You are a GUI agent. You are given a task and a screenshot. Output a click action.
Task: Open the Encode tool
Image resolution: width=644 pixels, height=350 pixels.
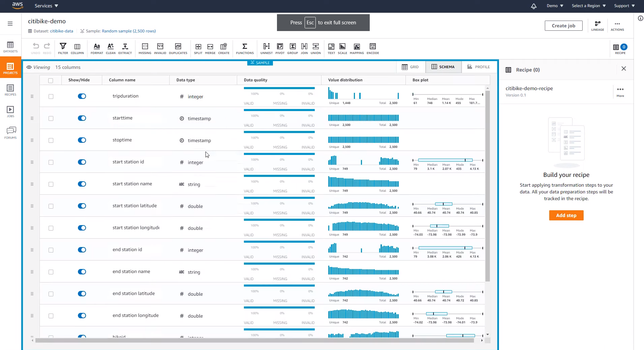click(372, 48)
